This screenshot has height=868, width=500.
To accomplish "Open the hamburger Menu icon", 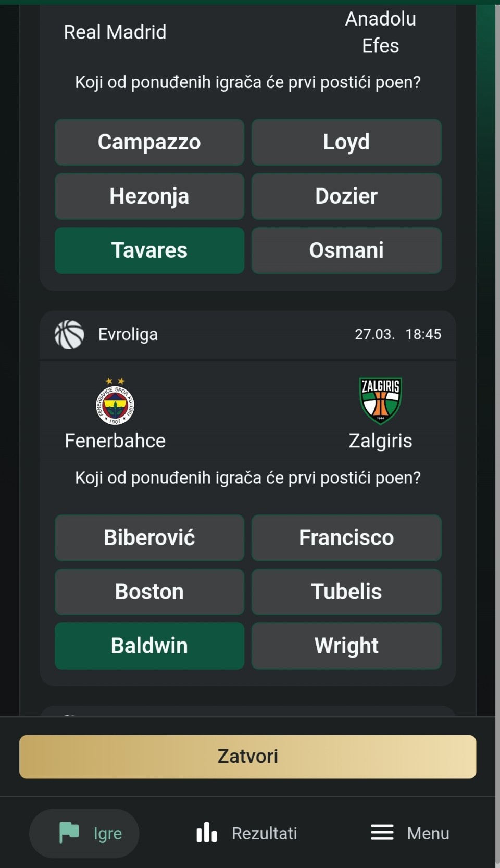I will pyautogui.click(x=382, y=833).
